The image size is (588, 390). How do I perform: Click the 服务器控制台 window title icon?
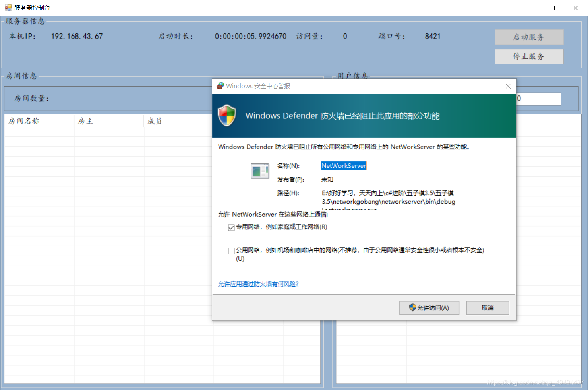[8, 8]
